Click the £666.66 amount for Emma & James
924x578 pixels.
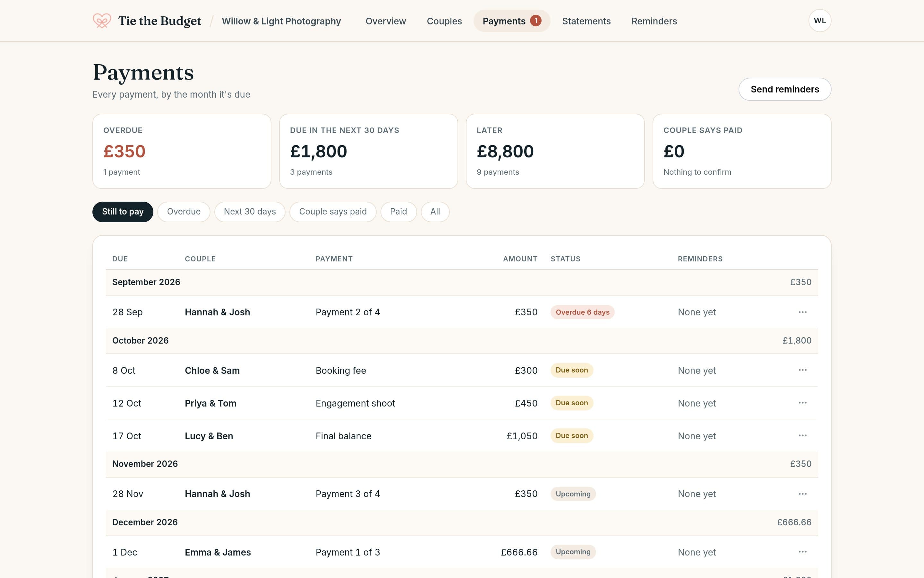pyautogui.click(x=519, y=552)
